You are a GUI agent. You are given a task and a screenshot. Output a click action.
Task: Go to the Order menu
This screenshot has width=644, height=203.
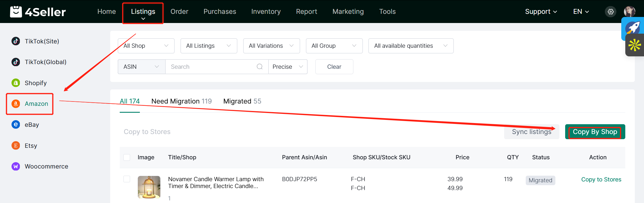coord(179,12)
